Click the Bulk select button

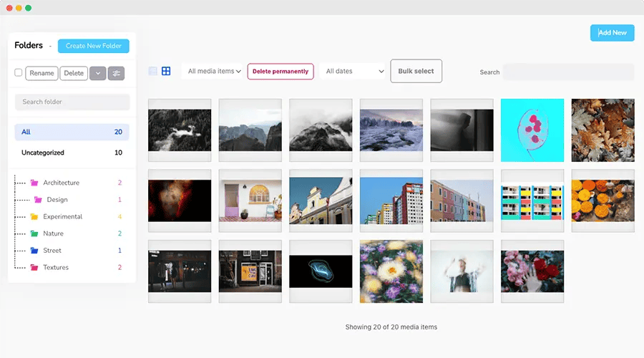tap(416, 71)
